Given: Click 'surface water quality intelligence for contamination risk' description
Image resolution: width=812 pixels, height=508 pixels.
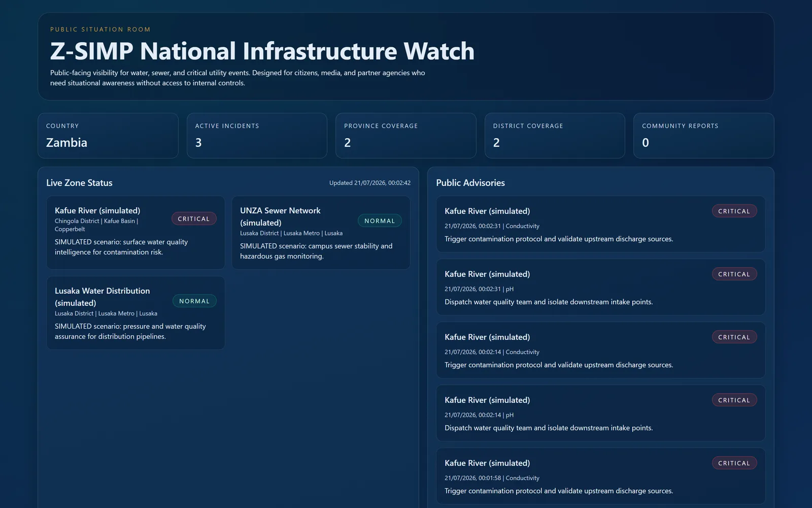Looking at the screenshot, I should 121,247.
